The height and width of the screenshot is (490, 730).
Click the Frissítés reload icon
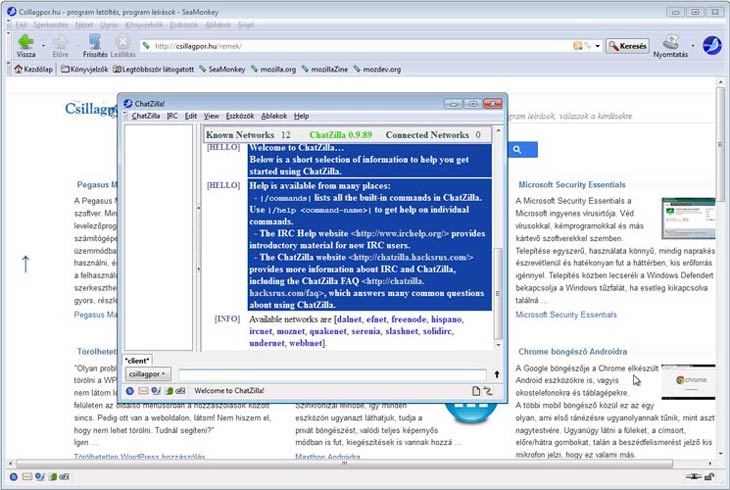[94, 42]
